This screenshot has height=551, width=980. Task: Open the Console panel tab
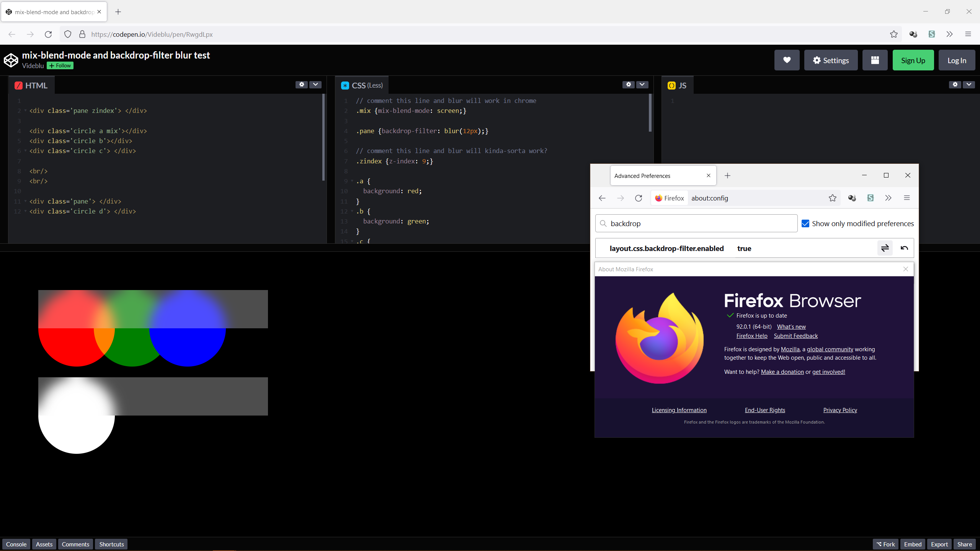click(16, 544)
